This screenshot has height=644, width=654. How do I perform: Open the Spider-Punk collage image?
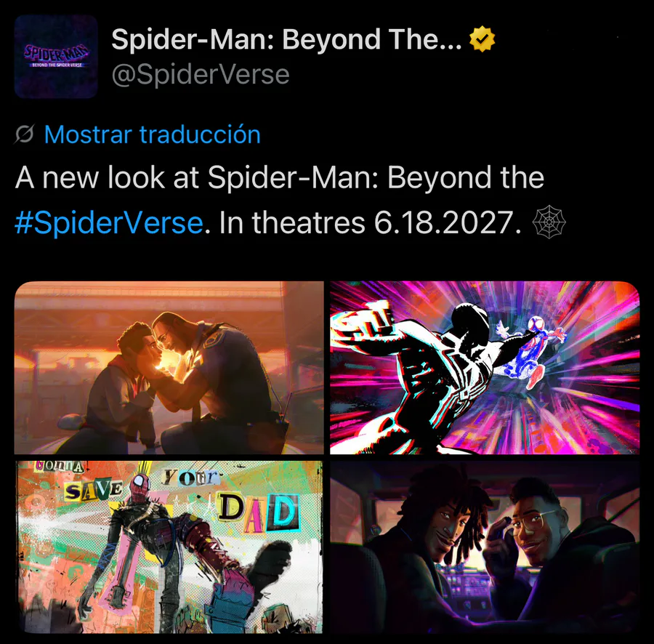(x=169, y=547)
